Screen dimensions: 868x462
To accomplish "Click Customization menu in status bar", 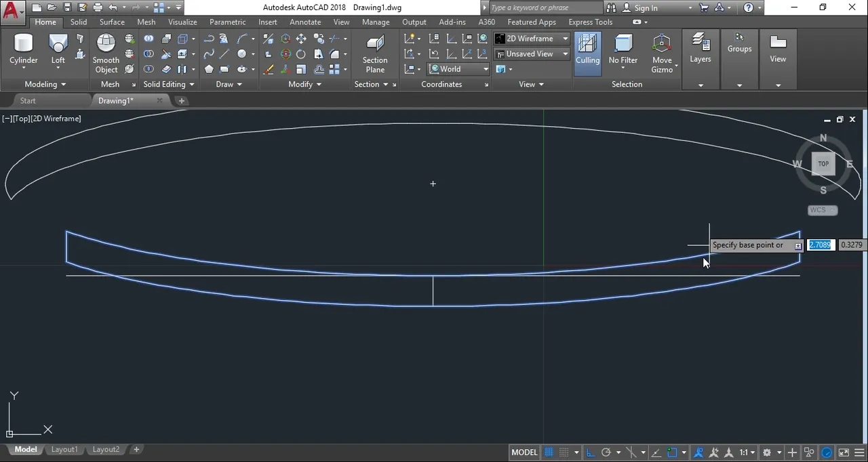I will (x=859, y=453).
